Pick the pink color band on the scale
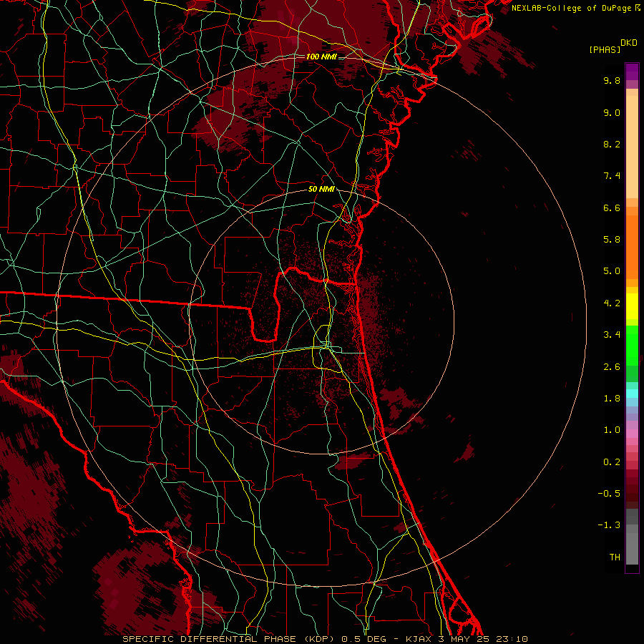644x644 pixels. click(x=632, y=434)
